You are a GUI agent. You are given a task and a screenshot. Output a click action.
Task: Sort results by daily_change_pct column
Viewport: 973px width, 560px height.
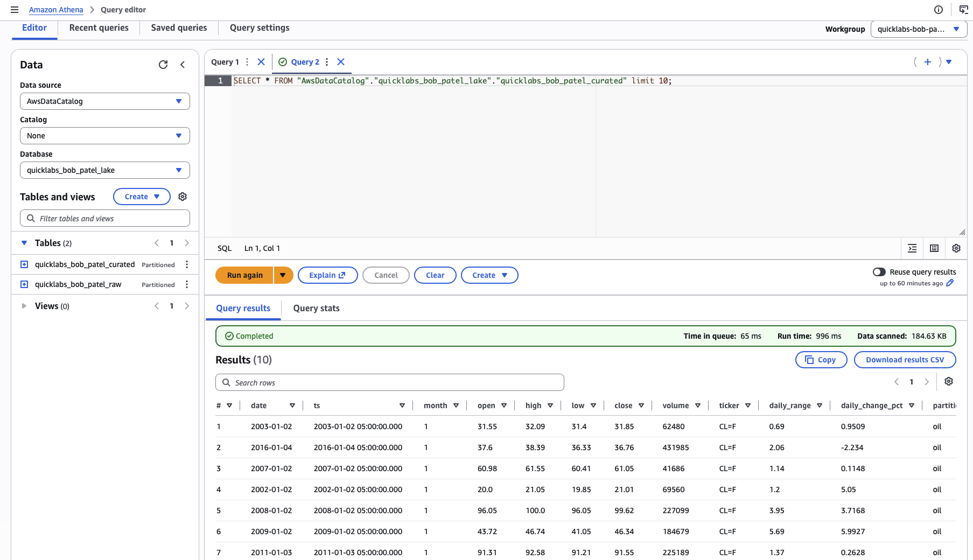click(912, 405)
